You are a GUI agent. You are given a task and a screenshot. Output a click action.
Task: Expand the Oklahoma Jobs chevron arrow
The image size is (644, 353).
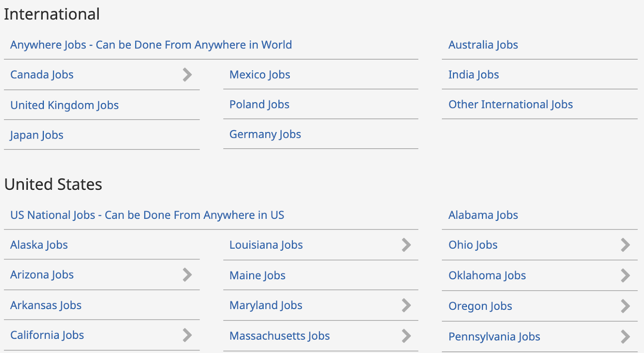(x=625, y=275)
